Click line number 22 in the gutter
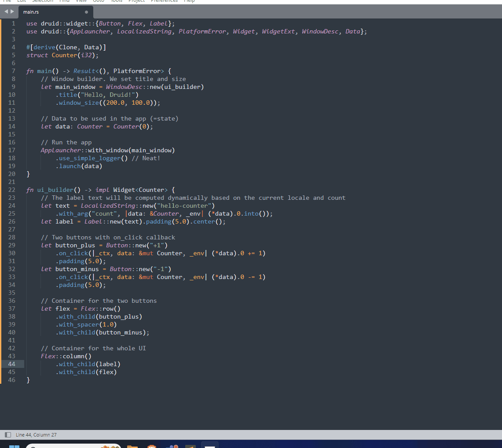 pyautogui.click(x=11, y=190)
